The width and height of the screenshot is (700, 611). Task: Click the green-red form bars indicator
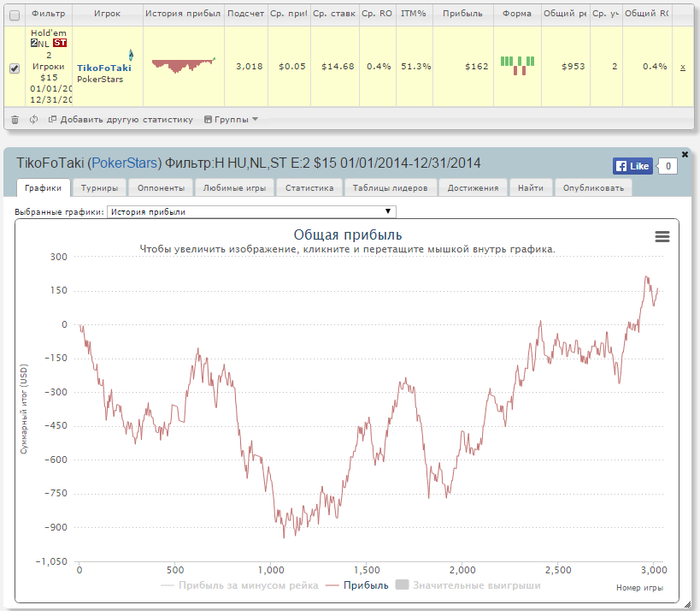(x=517, y=66)
